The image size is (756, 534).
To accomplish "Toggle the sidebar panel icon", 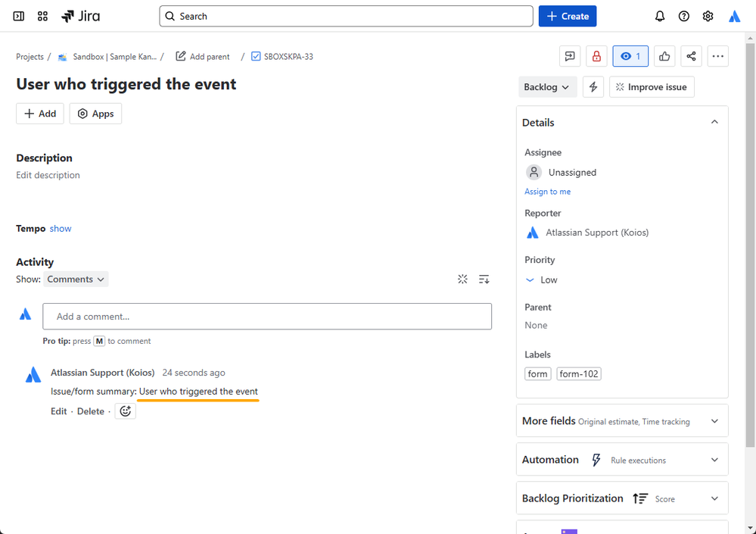I will (x=18, y=17).
